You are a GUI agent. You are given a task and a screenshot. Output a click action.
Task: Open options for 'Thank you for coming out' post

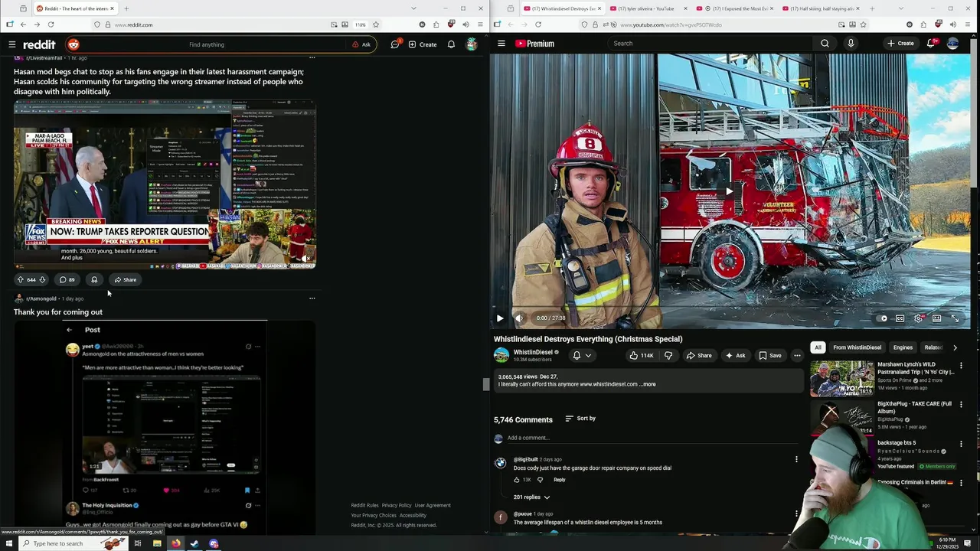coord(312,298)
